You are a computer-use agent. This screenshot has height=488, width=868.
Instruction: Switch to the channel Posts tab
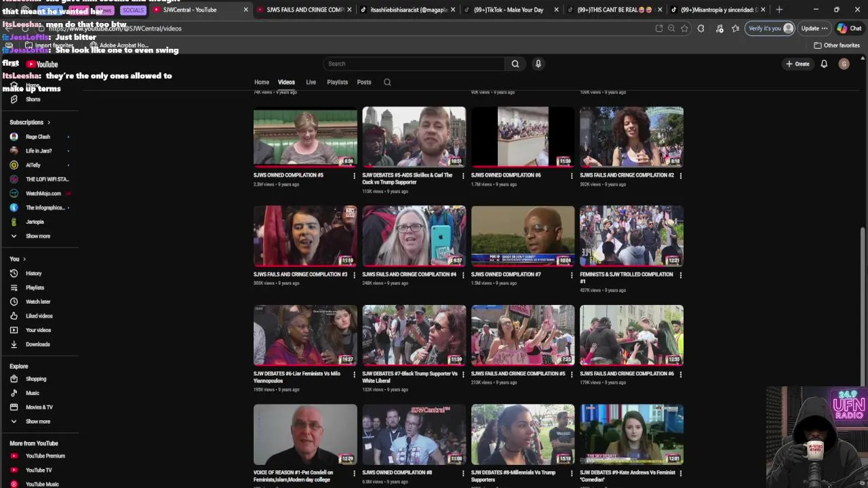pyautogui.click(x=364, y=82)
